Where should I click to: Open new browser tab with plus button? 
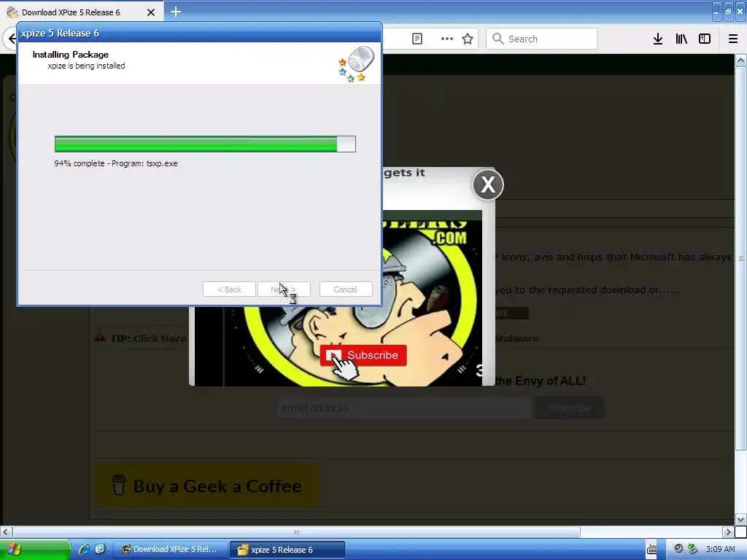click(x=176, y=12)
